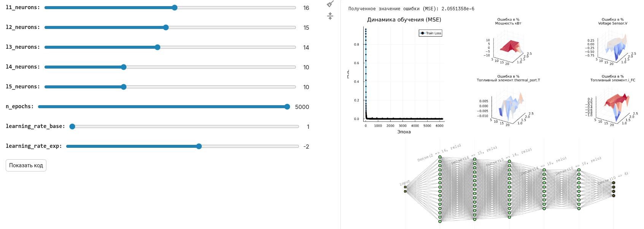This screenshot has width=644, height=229.
Task: Click the Динамика обучения (MSE) chart title
Action: pyautogui.click(x=404, y=20)
